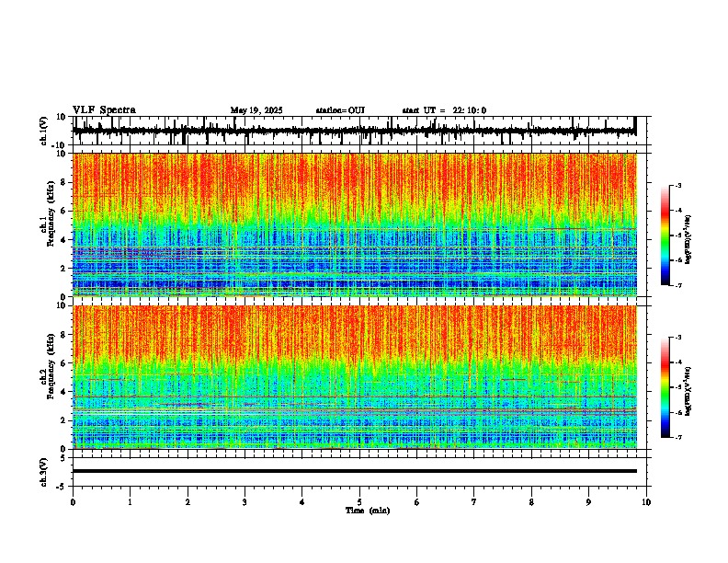Click time axis tick label "1"
The height and width of the screenshot is (563, 728).
pyautogui.click(x=130, y=502)
